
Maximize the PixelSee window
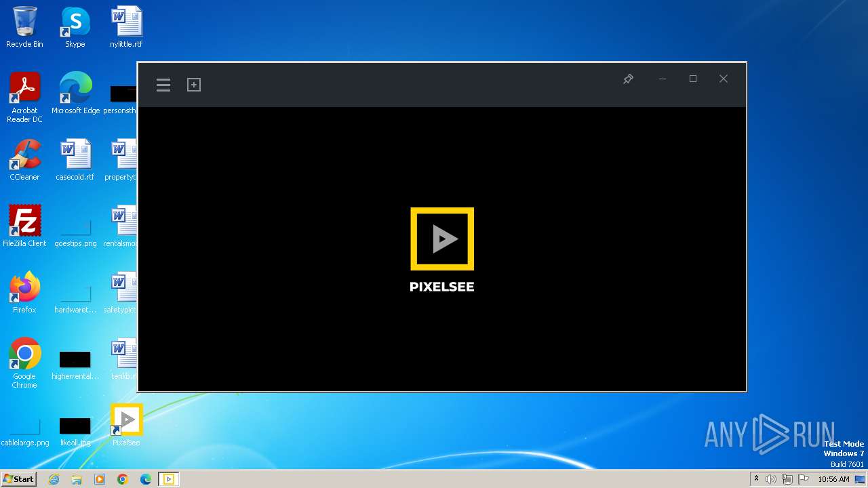coord(693,79)
